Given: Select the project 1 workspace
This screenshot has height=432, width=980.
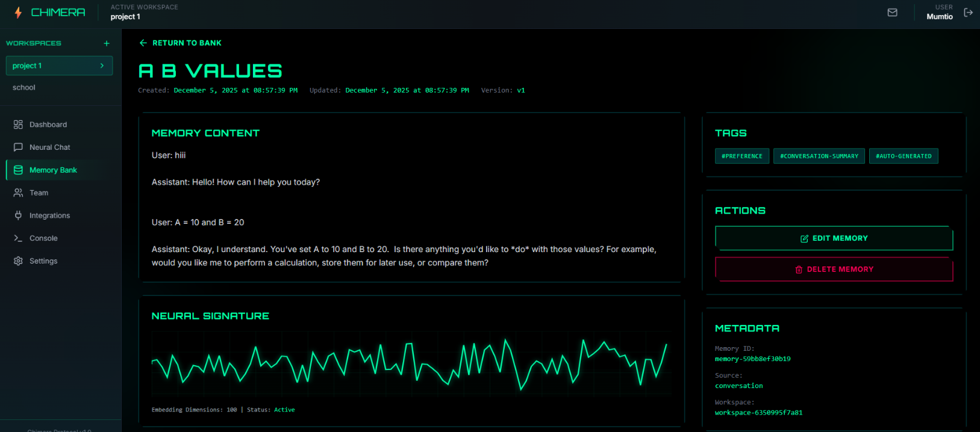Looking at the screenshot, I should click(x=59, y=66).
